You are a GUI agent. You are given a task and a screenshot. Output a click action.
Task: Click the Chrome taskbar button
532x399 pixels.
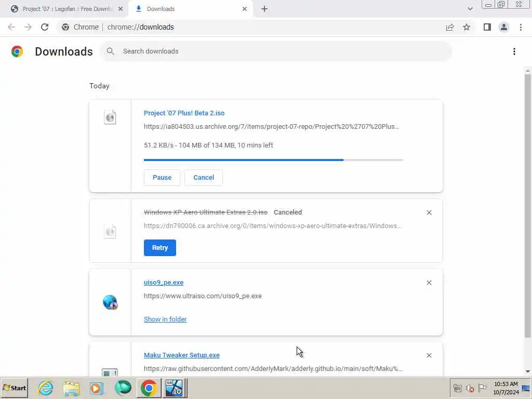point(149,388)
